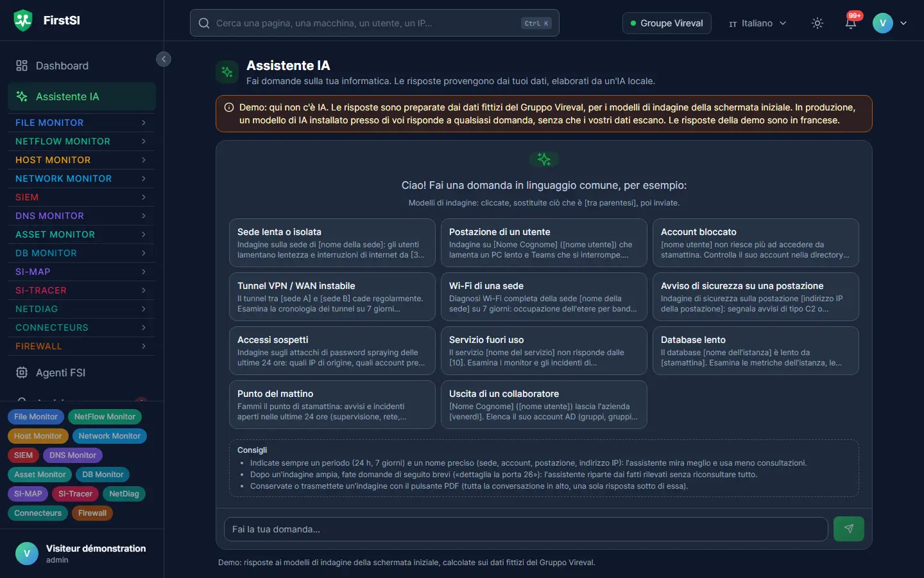The height and width of the screenshot is (578, 924).
Task: Select the Punto del mattino card
Action: point(332,405)
